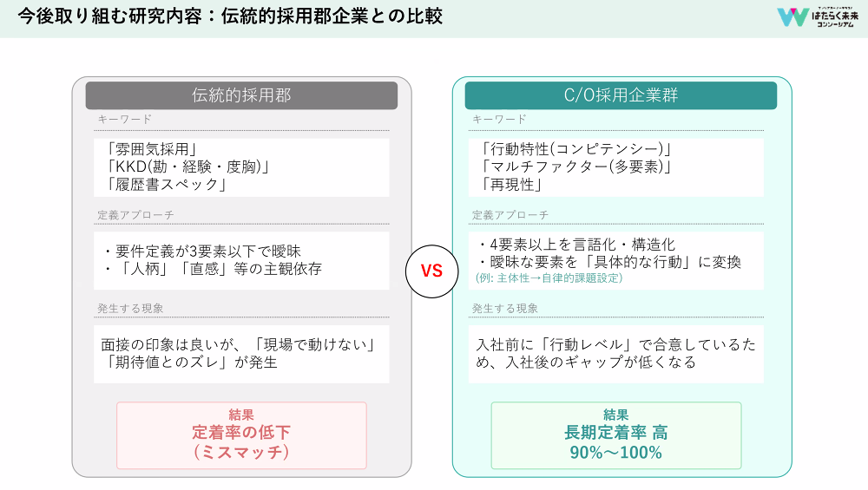The height and width of the screenshot is (490, 868).
Task: Click the 長期定着率 高 90%〜100% result box
Action: [616, 434]
